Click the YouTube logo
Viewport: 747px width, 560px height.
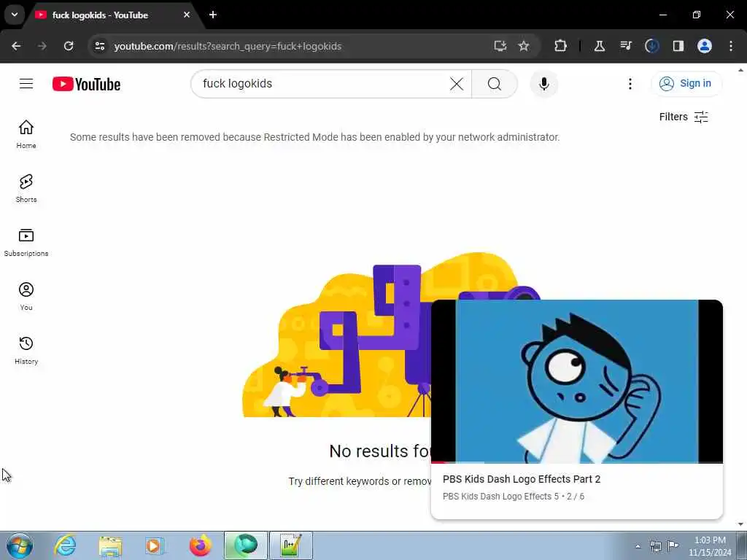click(86, 85)
